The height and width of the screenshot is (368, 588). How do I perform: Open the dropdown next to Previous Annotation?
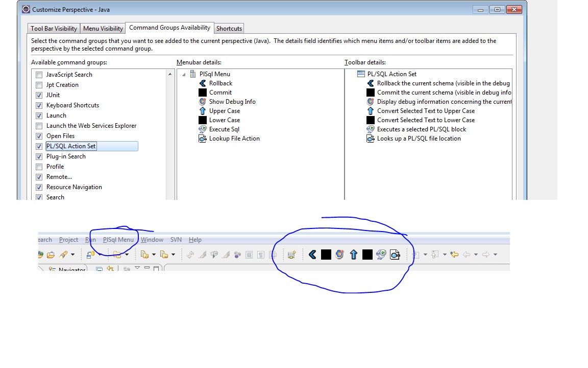pos(445,255)
